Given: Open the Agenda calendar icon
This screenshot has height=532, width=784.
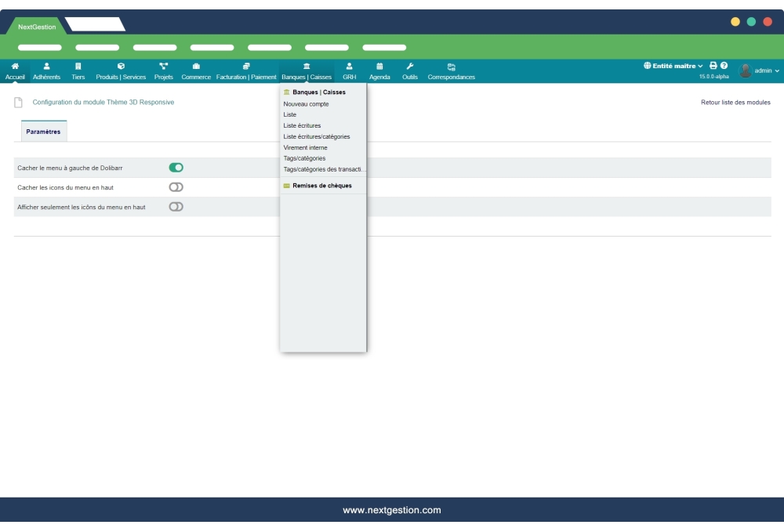Looking at the screenshot, I should [379, 67].
